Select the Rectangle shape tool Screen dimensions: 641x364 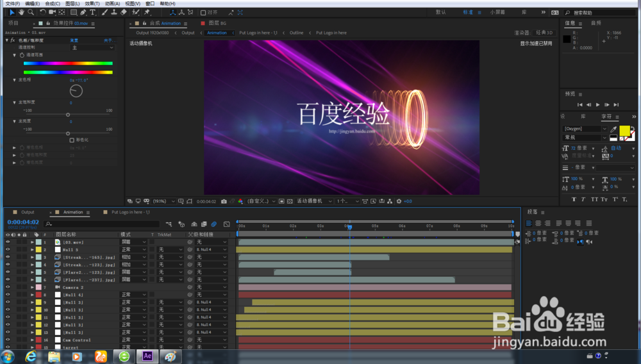click(74, 12)
